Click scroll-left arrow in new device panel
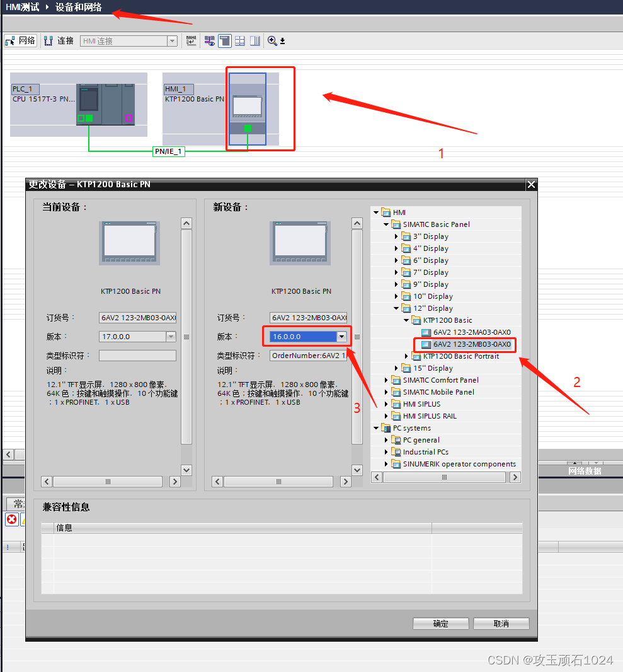Image resolution: width=623 pixels, height=672 pixels. (217, 482)
